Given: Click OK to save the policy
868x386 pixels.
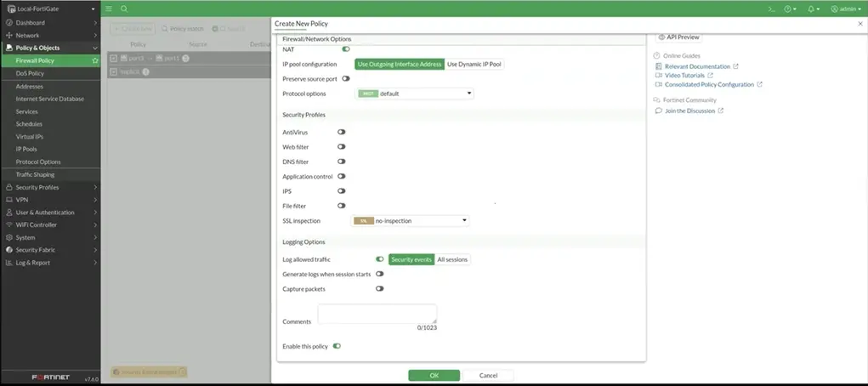Looking at the screenshot, I should (x=434, y=376).
